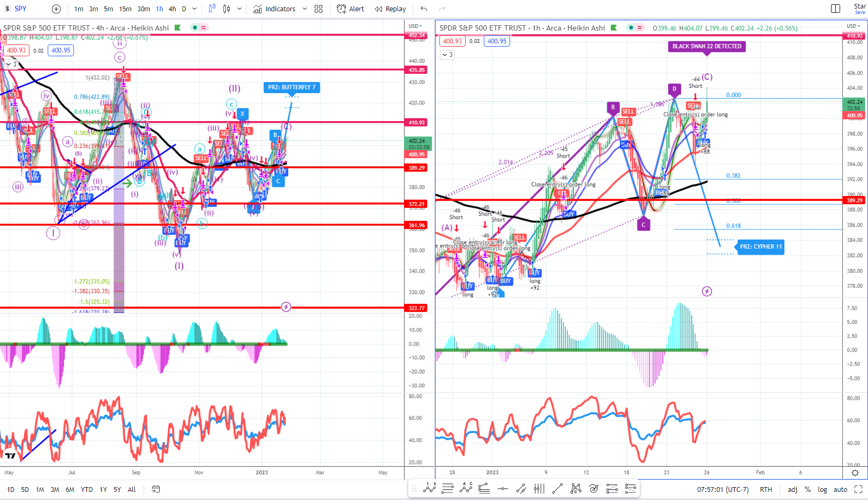This screenshot has height=501, width=868.
Task: Click the 400.93 sell button on 1h chart
Action: [x=452, y=41]
